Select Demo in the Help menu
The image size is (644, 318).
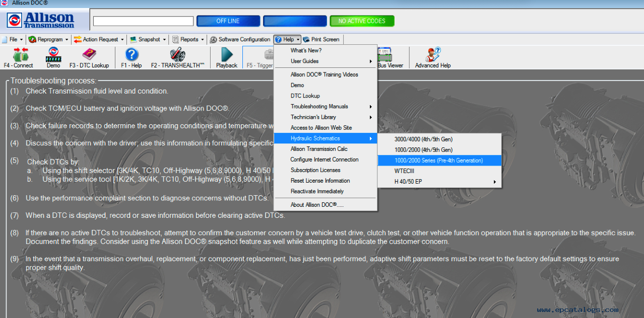tap(326, 85)
